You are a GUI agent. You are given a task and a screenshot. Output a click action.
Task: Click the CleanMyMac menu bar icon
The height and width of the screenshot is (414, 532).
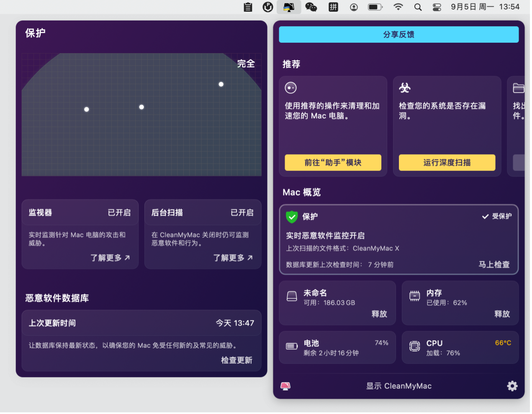tap(289, 7)
